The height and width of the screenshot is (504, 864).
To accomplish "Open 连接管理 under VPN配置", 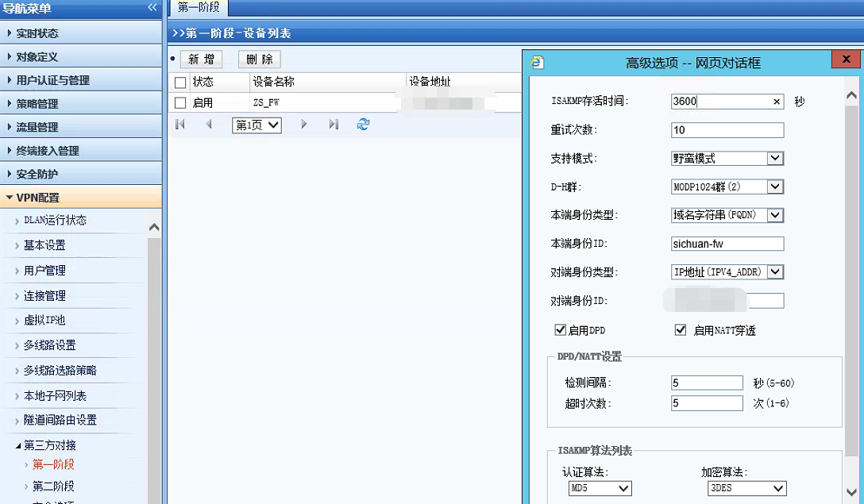I will tap(44, 296).
